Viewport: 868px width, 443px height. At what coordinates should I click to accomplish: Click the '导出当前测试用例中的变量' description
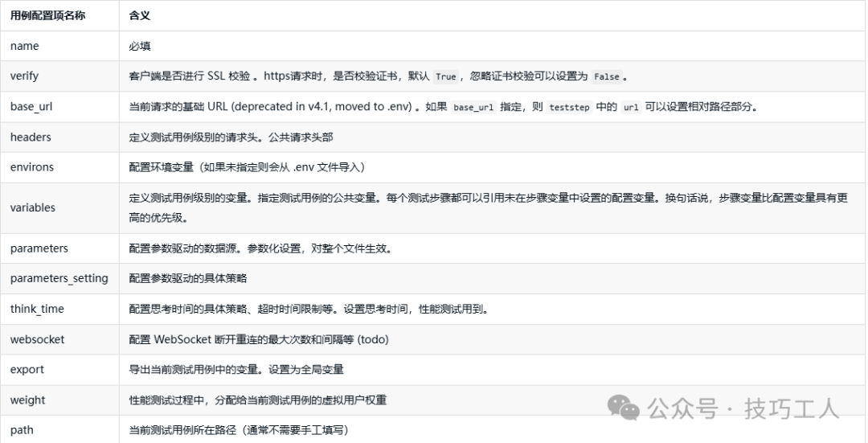click(x=236, y=369)
